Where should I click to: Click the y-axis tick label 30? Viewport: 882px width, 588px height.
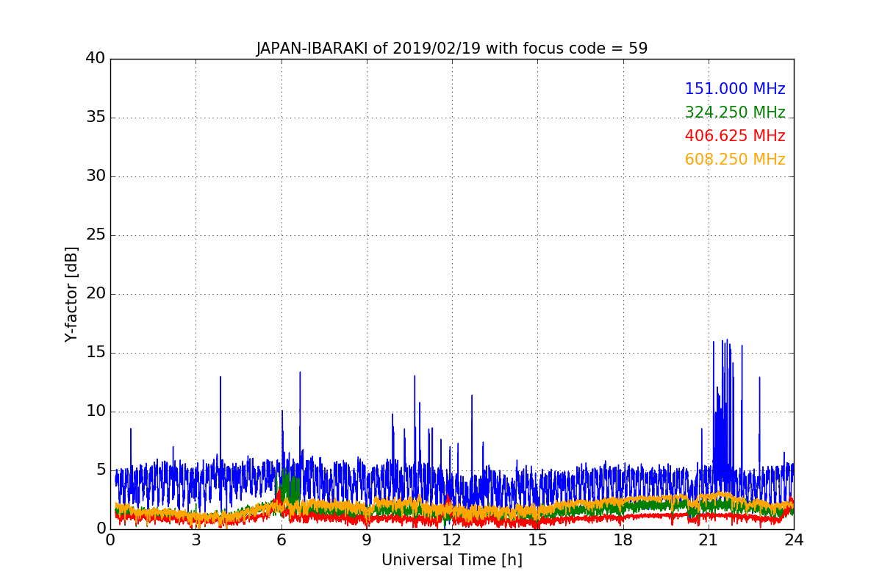pyautogui.click(x=95, y=176)
